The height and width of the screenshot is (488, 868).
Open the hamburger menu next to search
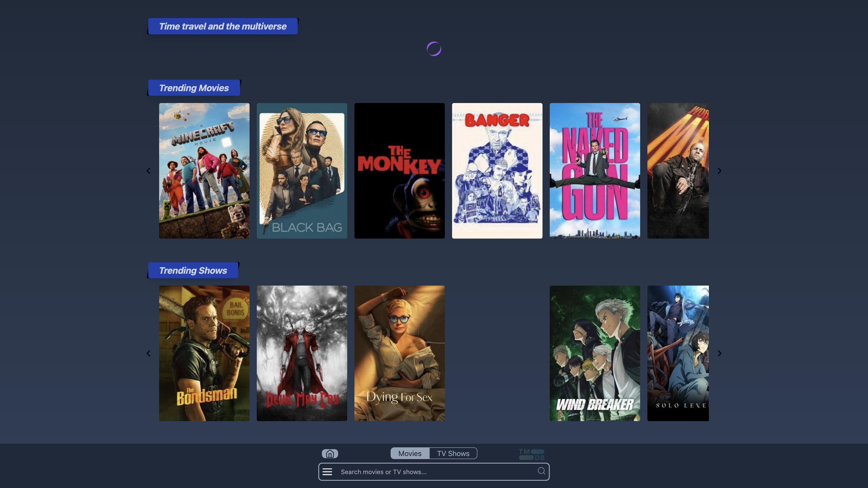[x=327, y=471]
